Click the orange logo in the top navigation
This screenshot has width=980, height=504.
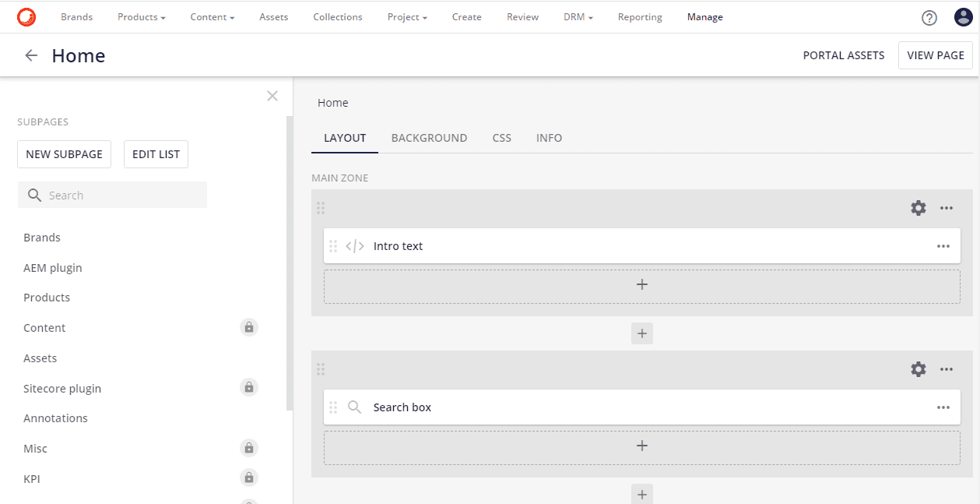(26, 16)
